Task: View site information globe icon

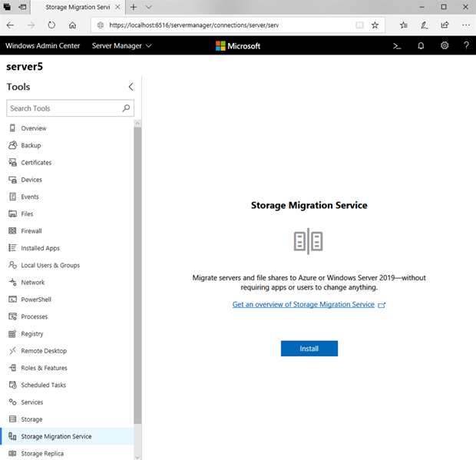Action: pos(101,25)
